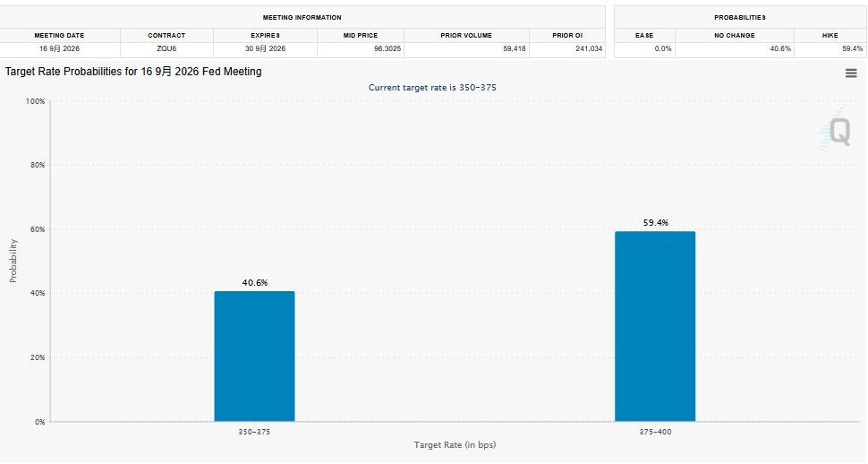This screenshot has height=464, width=868.
Task: Click the chart title for Fed Meeting
Action: pyautogui.click(x=133, y=72)
